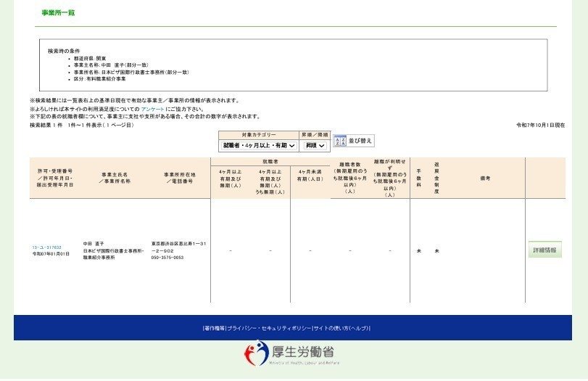Click the 許可・受理番号 column header
Screen dimensions: 588x381
(x=55, y=178)
